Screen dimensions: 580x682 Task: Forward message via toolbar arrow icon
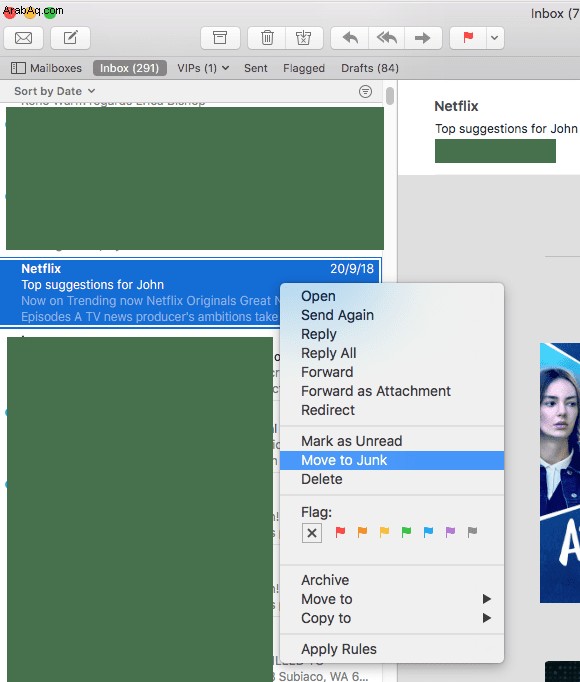click(422, 38)
